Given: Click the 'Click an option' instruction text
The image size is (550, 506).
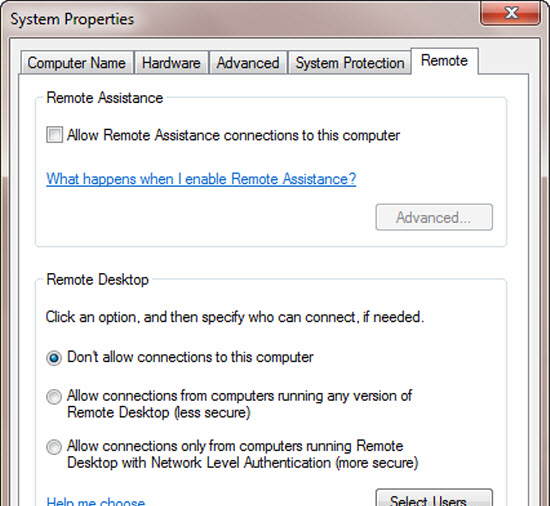Looking at the screenshot, I should pos(235,317).
